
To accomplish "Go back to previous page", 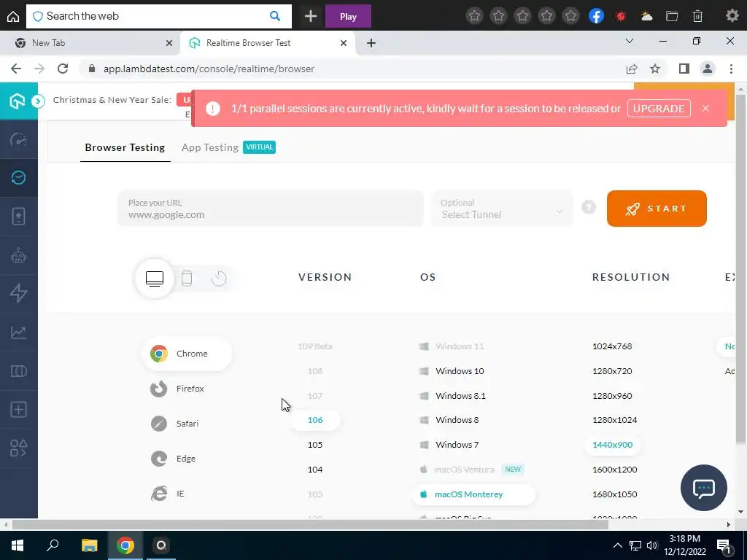I will 16,69.
